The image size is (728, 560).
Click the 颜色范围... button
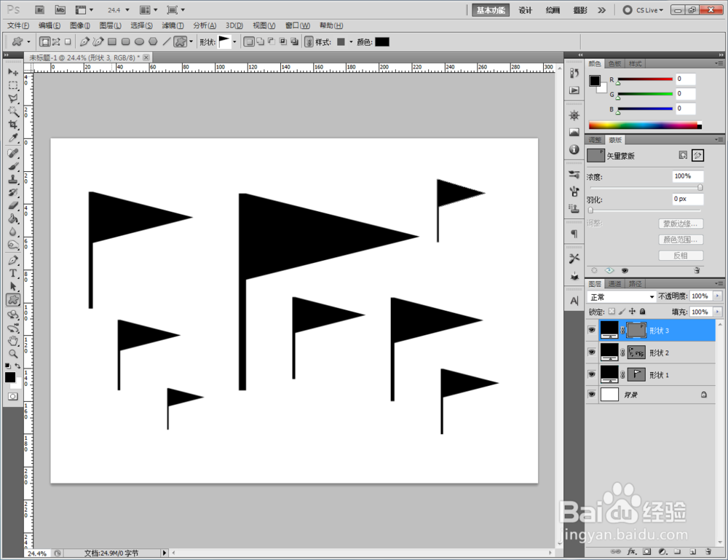point(681,240)
